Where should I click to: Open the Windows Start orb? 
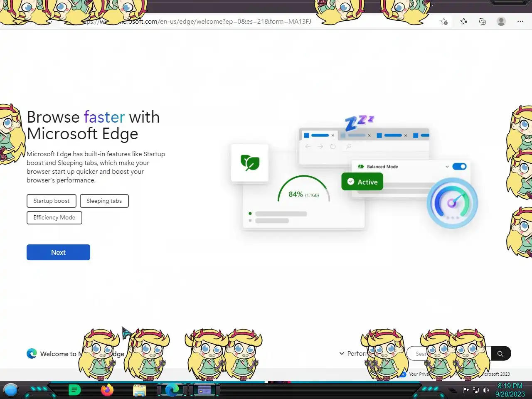coord(11,390)
